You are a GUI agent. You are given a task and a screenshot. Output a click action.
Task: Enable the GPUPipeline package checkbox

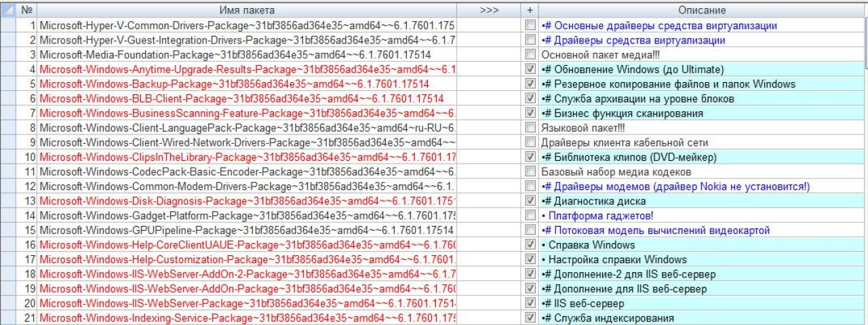tap(530, 230)
